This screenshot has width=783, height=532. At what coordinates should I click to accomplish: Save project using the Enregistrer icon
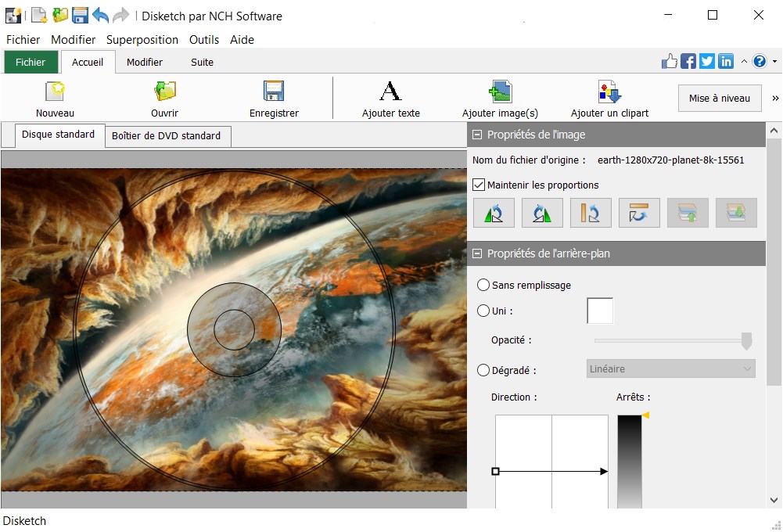click(x=274, y=99)
